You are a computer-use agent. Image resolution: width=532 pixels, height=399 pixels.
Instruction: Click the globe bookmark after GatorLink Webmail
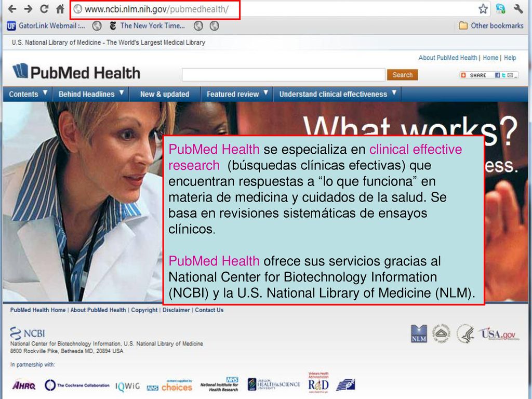[x=97, y=26]
